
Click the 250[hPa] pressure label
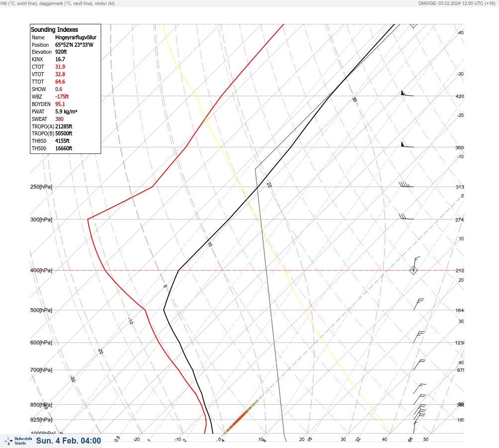point(41,187)
